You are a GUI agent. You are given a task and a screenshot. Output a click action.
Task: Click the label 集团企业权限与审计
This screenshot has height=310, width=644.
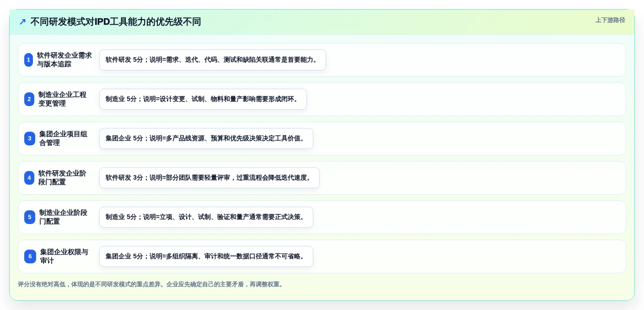point(64,257)
